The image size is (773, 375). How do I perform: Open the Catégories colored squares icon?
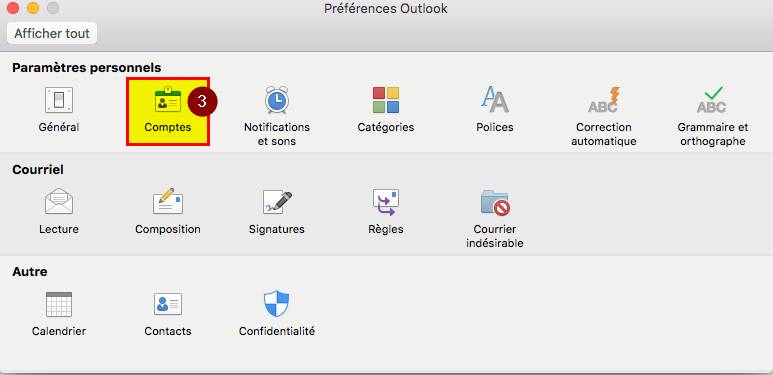(386, 101)
